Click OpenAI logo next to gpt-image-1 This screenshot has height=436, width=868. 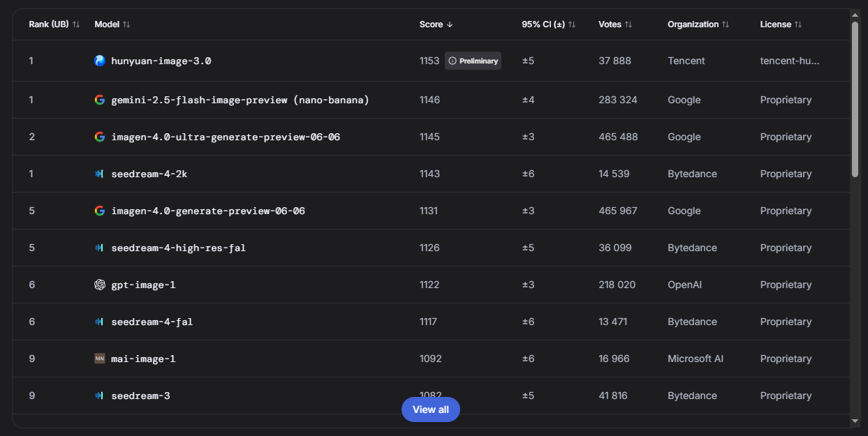pos(100,285)
